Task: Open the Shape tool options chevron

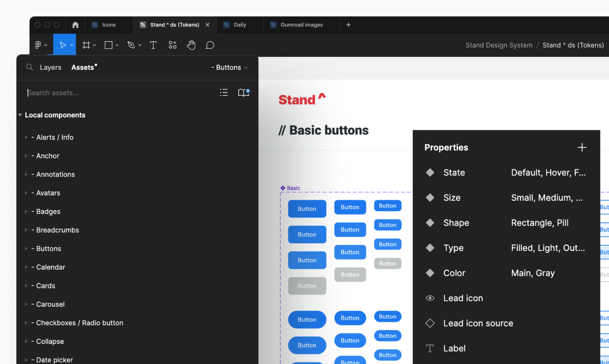Action: coord(117,45)
